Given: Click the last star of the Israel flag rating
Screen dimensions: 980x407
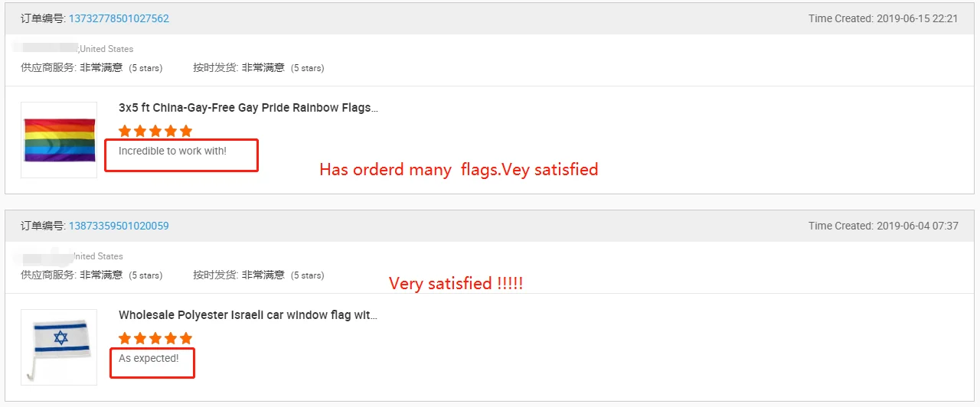Looking at the screenshot, I should click(x=185, y=338).
